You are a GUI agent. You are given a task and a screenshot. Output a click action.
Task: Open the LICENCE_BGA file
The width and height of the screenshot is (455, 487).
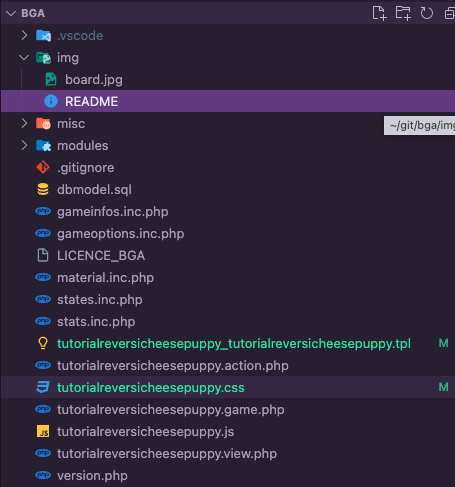[x=101, y=256]
